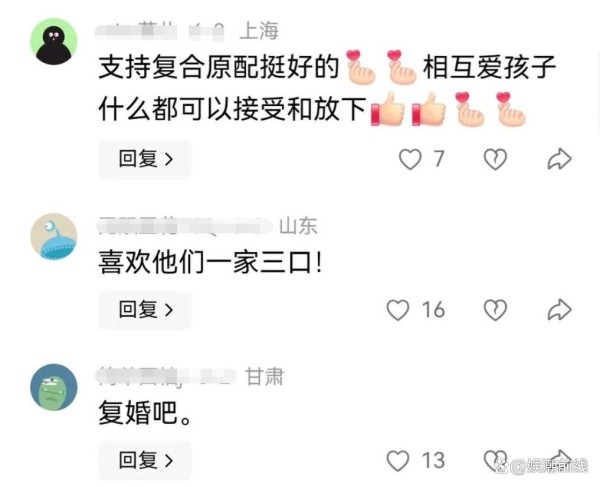Image resolution: width=600 pixels, height=487 pixels.
Task: Share the Shanghai user's comment
Action: [559, 159]
